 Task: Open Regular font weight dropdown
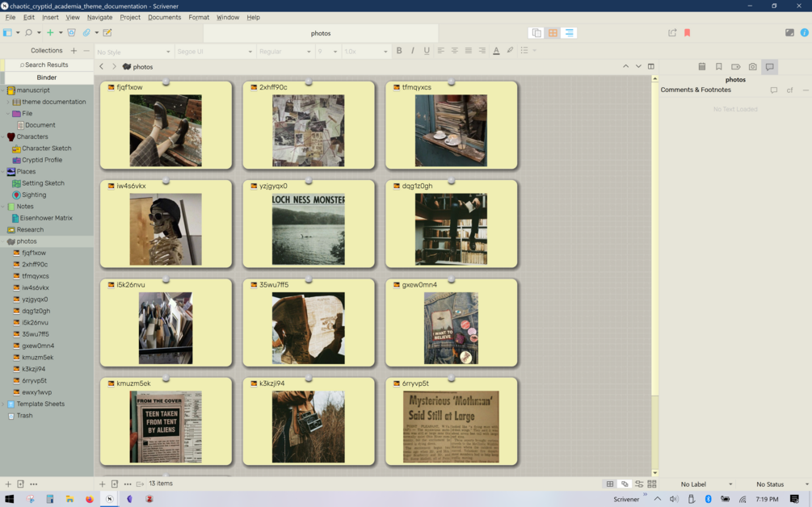[285, 52]
